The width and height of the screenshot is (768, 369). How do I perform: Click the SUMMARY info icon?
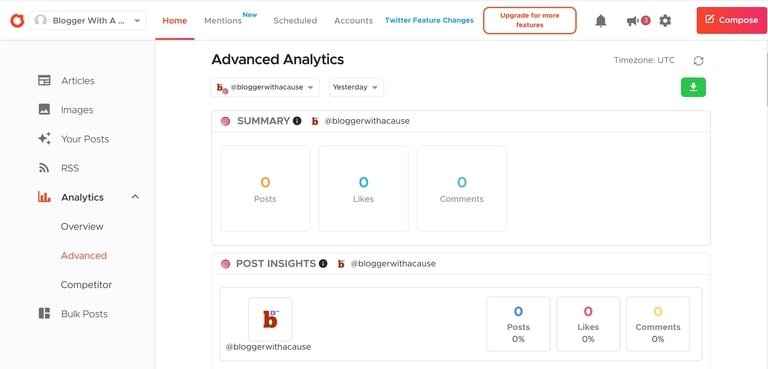point(297,121)
